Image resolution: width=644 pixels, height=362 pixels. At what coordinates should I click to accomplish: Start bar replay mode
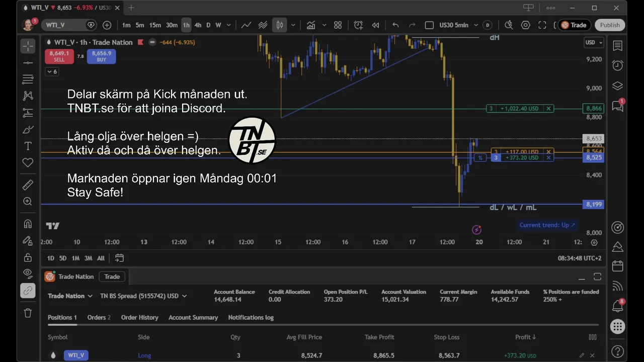(375, 25)
